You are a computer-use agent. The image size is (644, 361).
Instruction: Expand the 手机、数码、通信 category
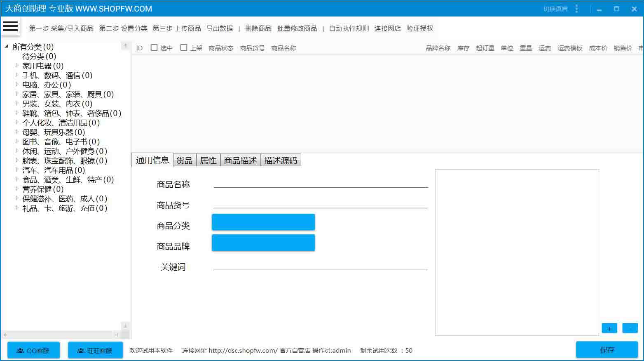[16, 75]
